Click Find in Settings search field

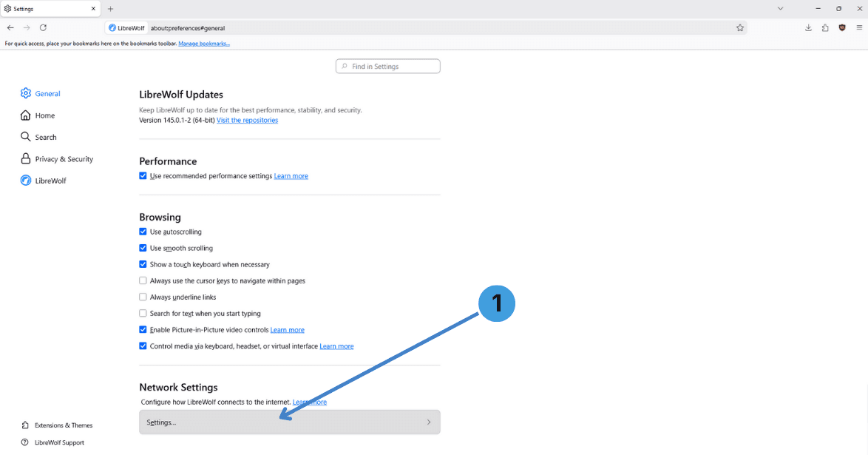pyautogui.click(x=387, y=67)
